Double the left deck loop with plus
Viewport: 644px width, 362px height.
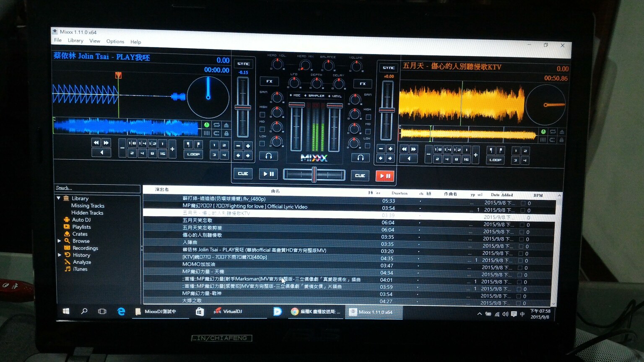(x=172, y=149)
